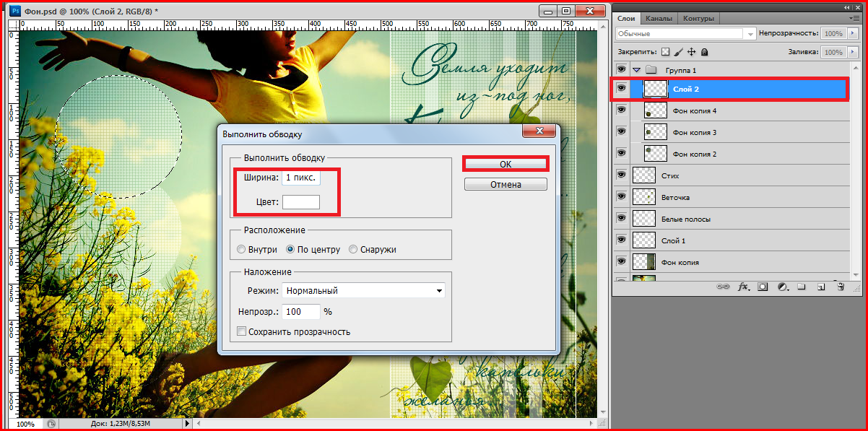
Task: Hide the Белые полосы layer
Action: [x=621, y=219]
